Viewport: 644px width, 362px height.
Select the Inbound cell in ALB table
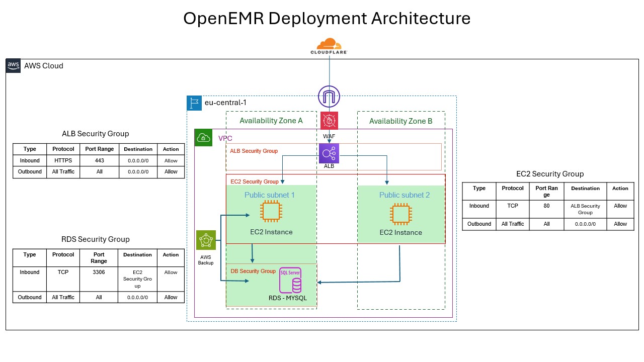coord(30,160)
